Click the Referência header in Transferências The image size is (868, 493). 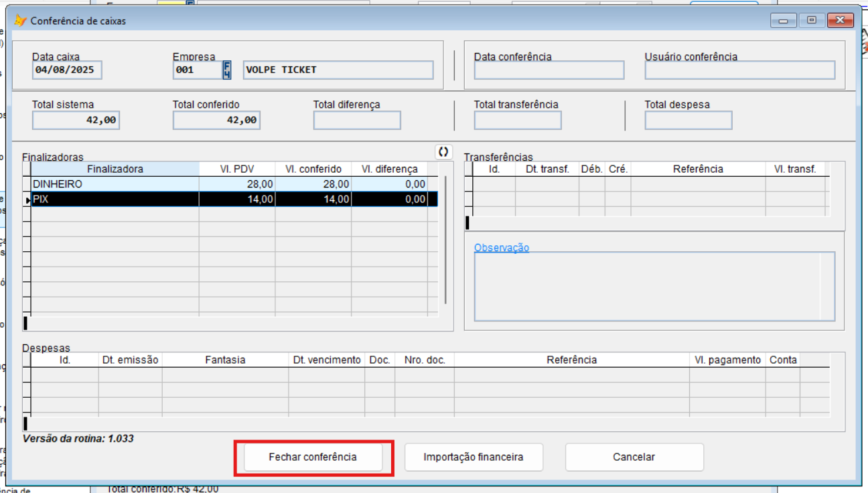698,169
